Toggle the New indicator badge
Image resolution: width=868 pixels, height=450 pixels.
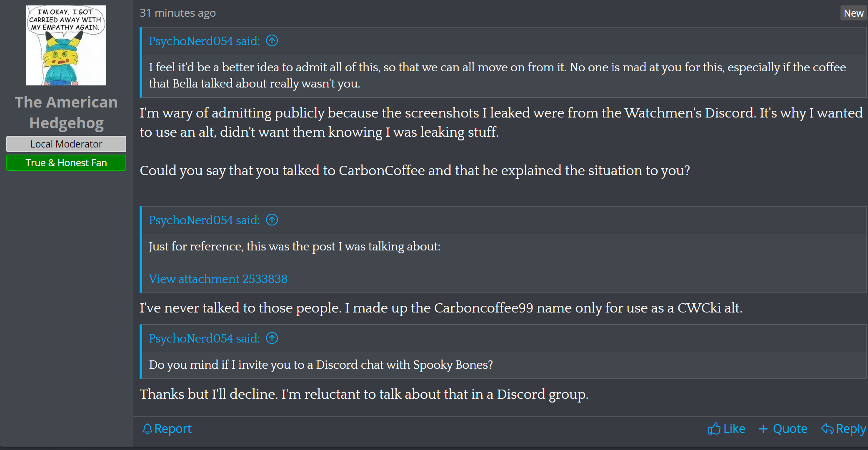click(853, 12)
